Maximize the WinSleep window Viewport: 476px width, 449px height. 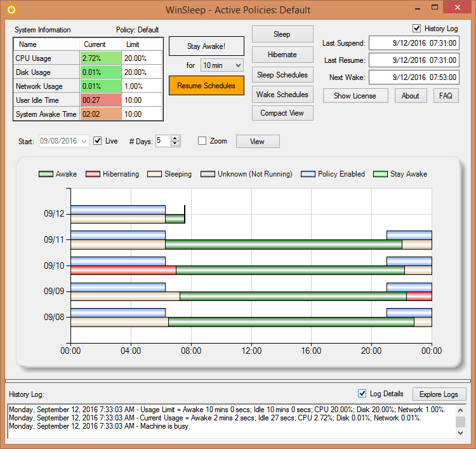click(x=435, y=7)
